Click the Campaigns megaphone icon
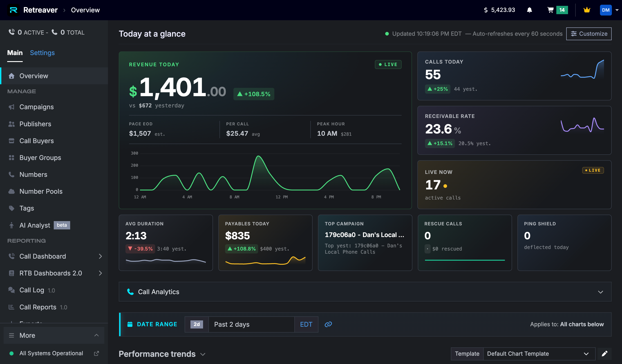This screenshot has width=622, height=364. [11, 107]
